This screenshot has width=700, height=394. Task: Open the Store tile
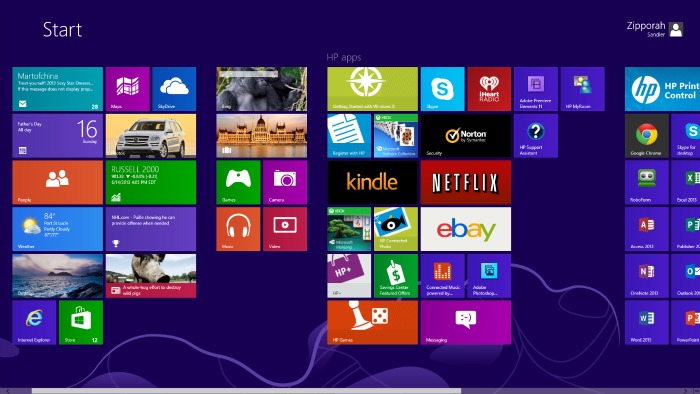click(81, 323)
